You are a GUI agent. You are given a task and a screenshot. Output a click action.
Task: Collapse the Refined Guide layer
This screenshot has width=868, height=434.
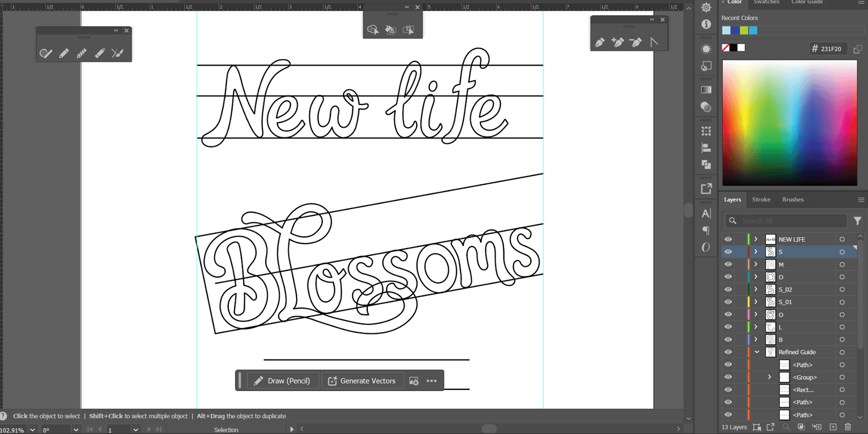[757, 352]
